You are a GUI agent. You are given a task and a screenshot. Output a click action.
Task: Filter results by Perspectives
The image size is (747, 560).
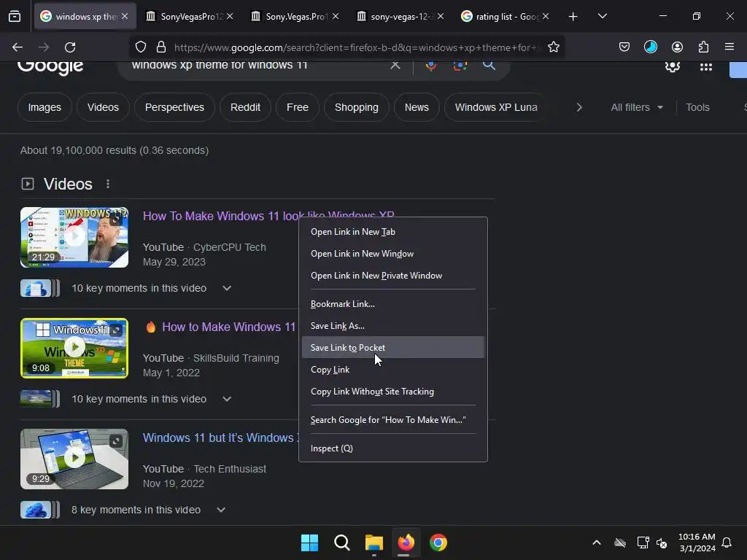click(x=174, y=108)
